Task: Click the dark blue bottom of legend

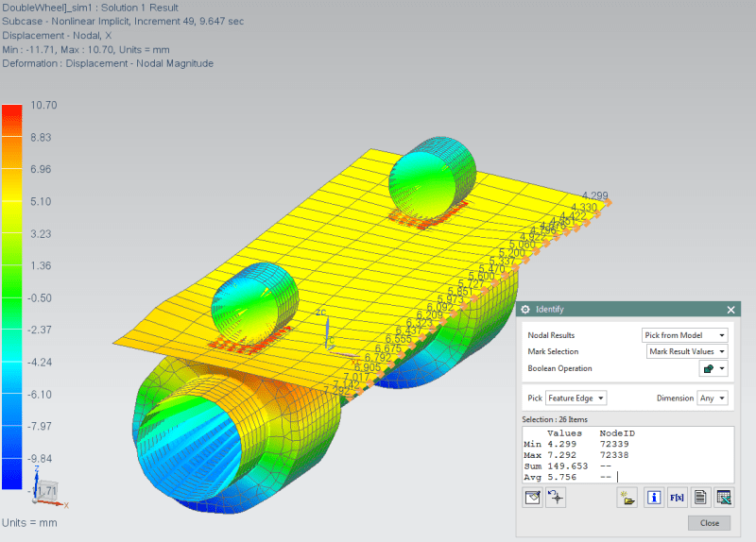Action: click(12, 475)
